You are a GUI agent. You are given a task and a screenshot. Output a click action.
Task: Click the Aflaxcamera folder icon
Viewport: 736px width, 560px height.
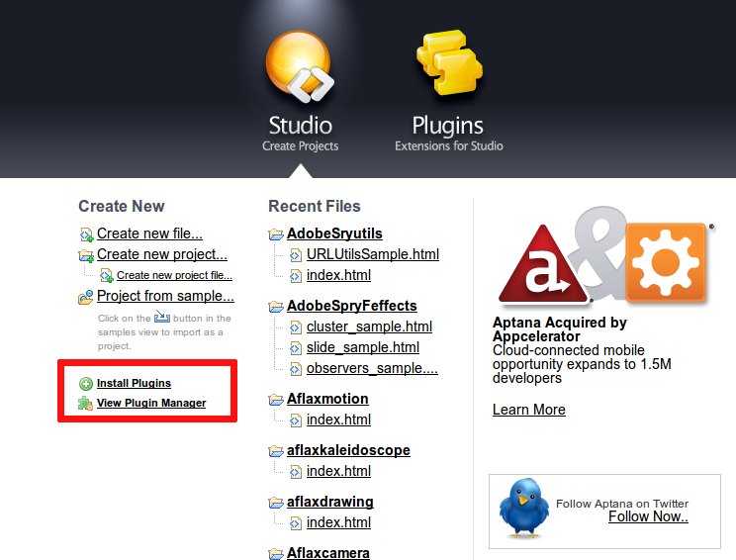[276, 554]
